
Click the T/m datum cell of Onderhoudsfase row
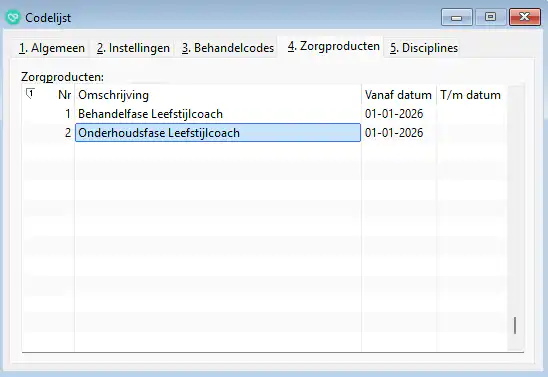coord(472,132)
